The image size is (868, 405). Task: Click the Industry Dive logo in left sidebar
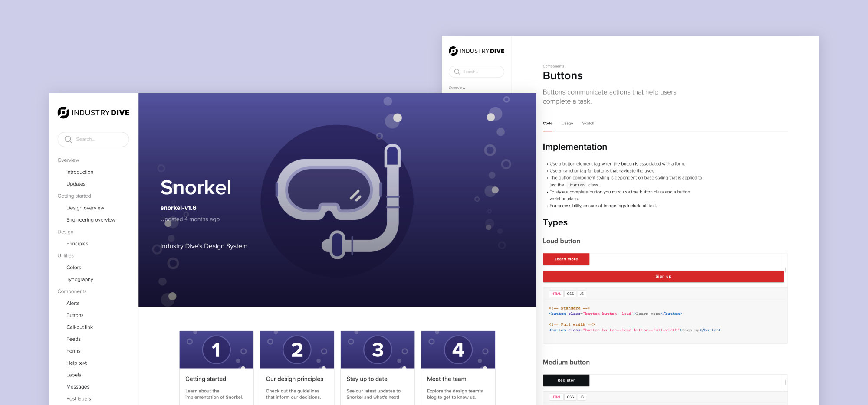(x=93, y=112)
